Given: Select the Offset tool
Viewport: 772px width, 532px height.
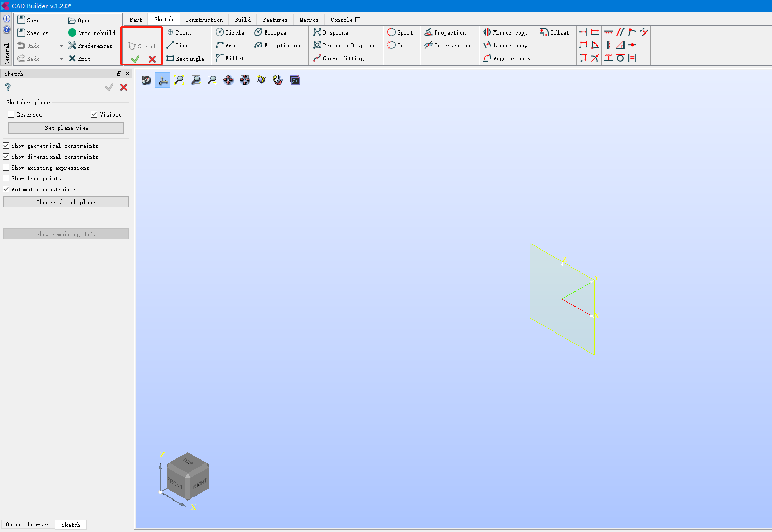Looking at the screenshot, I should point(555,32).
